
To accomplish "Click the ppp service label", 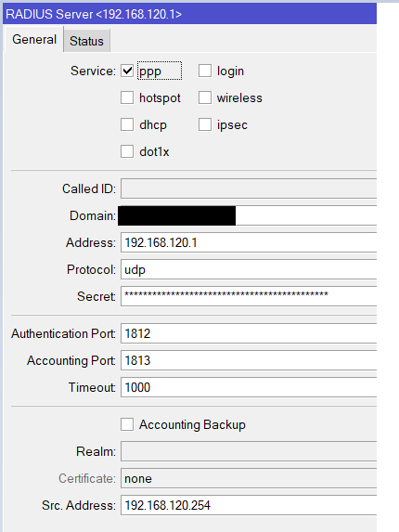I will pos(150,71).
